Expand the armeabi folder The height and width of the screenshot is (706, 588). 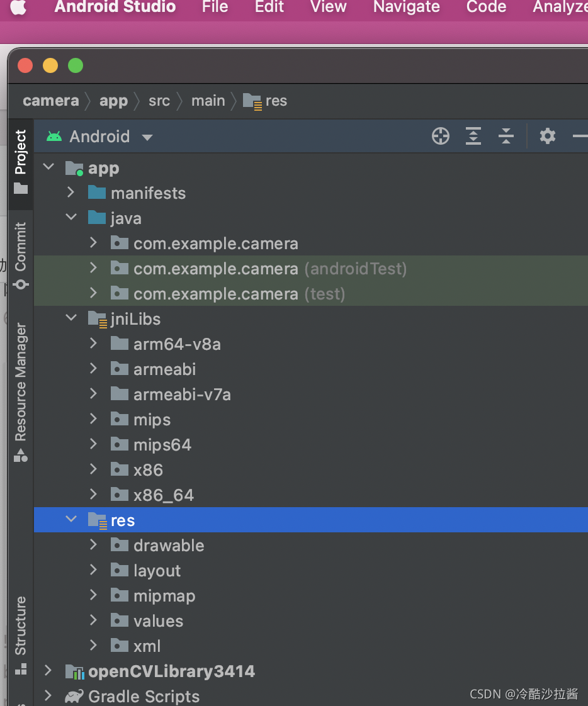93,368
